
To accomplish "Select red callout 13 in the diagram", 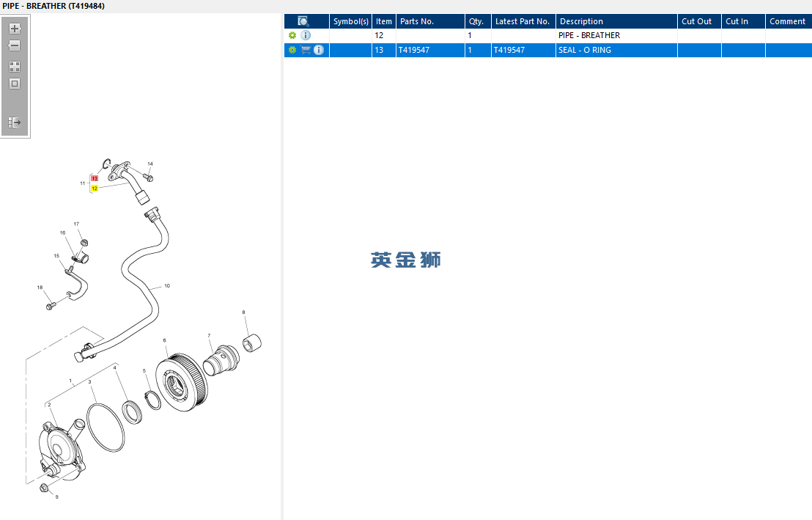I will click(x=95, y=178).
